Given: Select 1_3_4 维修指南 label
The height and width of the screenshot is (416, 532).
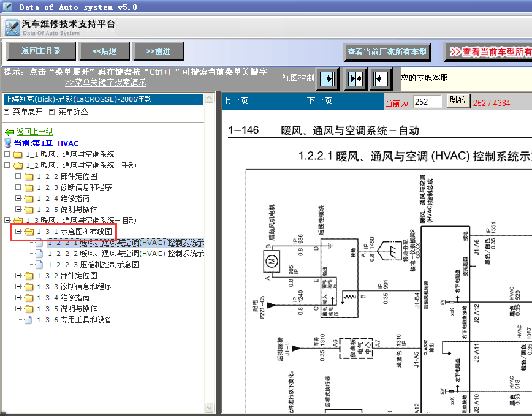Looking at the screenshot, I should pyautogui.click(x=63, y=298).
